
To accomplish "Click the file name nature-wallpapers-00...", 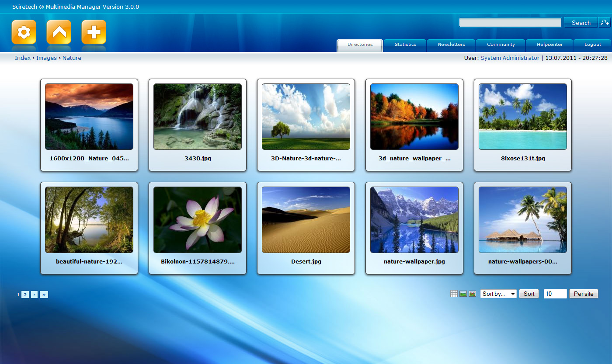I will coord(523,262).
